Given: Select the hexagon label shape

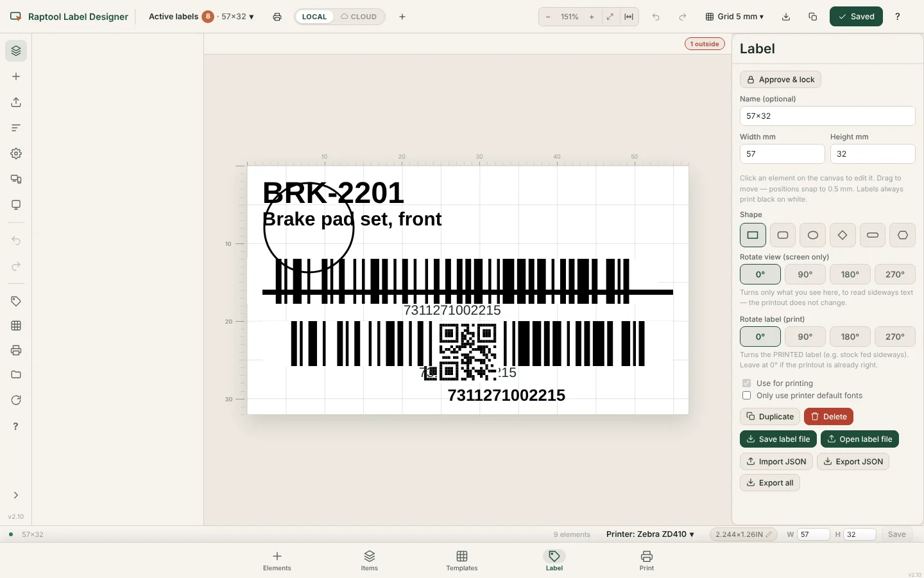Looking at the screenshot, I should [903, 235].
